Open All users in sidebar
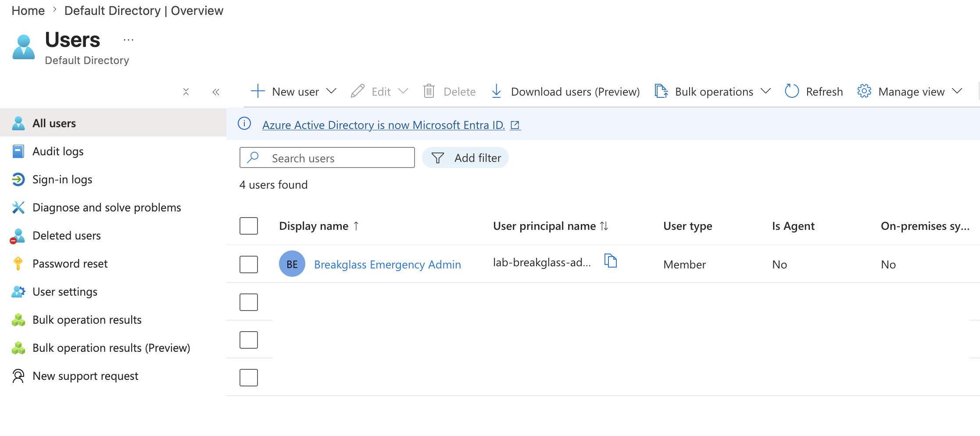The image size is (980, 436). (113, 123)
